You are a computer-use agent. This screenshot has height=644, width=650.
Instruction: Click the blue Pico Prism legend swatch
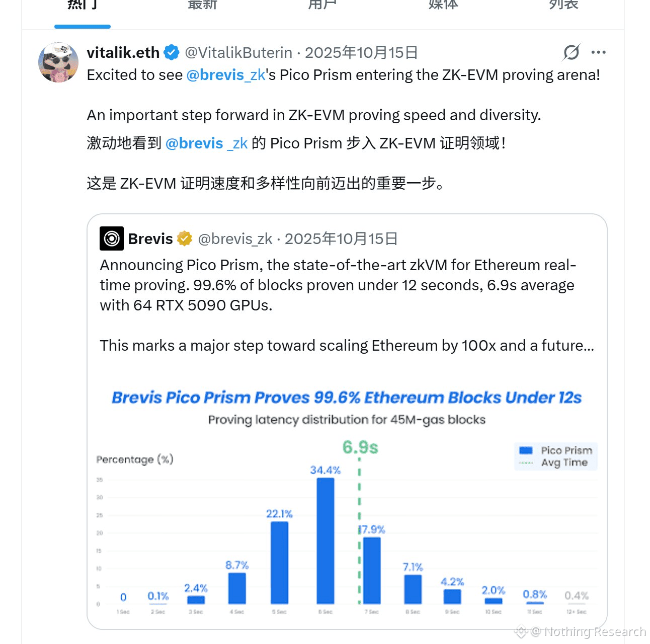526,450
